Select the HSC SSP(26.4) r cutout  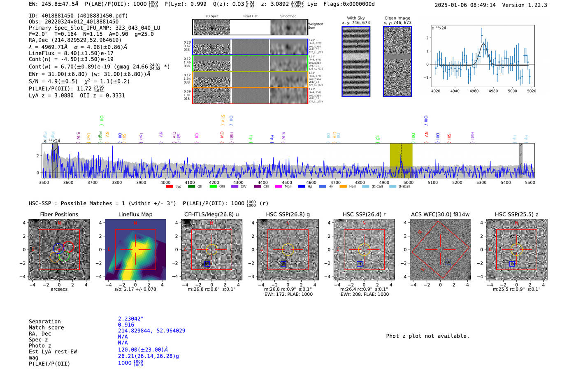pyautogui.click(x=364, y=250)
